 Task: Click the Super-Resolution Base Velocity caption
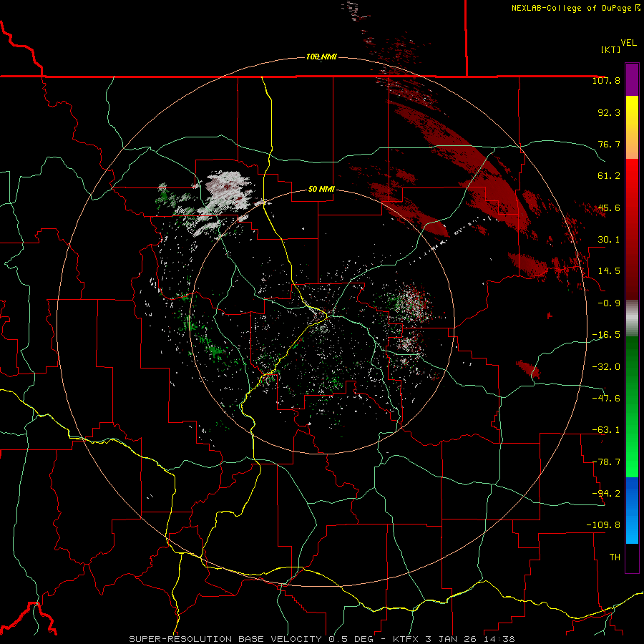[321, 639]
